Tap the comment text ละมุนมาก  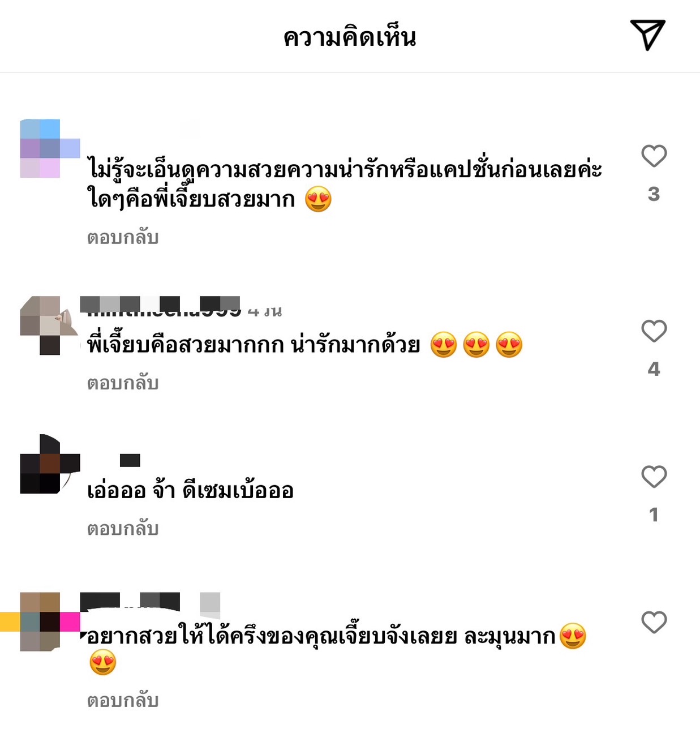pyautogui.click(x=510, y=637)
